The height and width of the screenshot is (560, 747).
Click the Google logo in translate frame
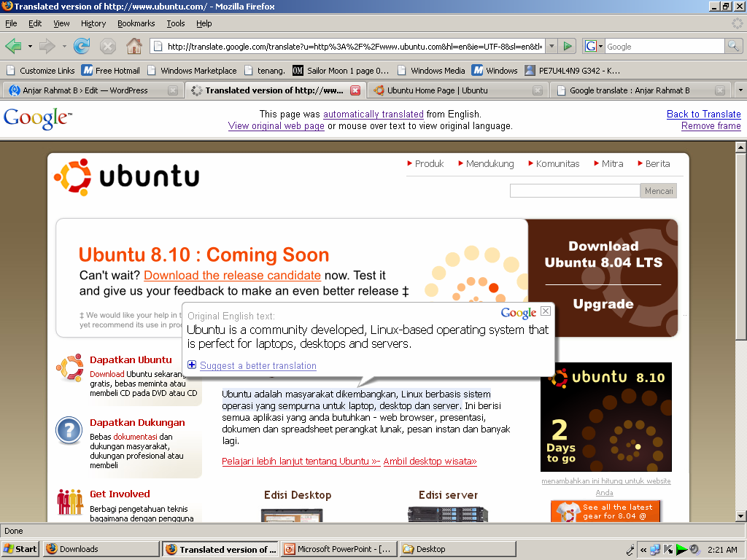(38, 118)
